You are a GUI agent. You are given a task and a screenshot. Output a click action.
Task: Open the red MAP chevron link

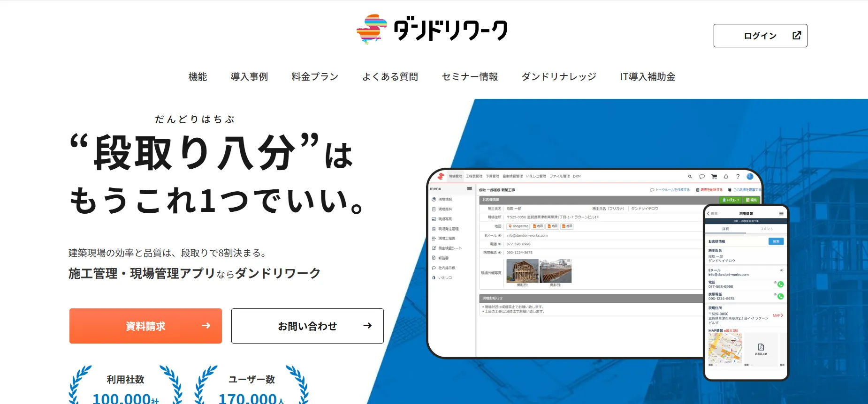click(778, 315)
